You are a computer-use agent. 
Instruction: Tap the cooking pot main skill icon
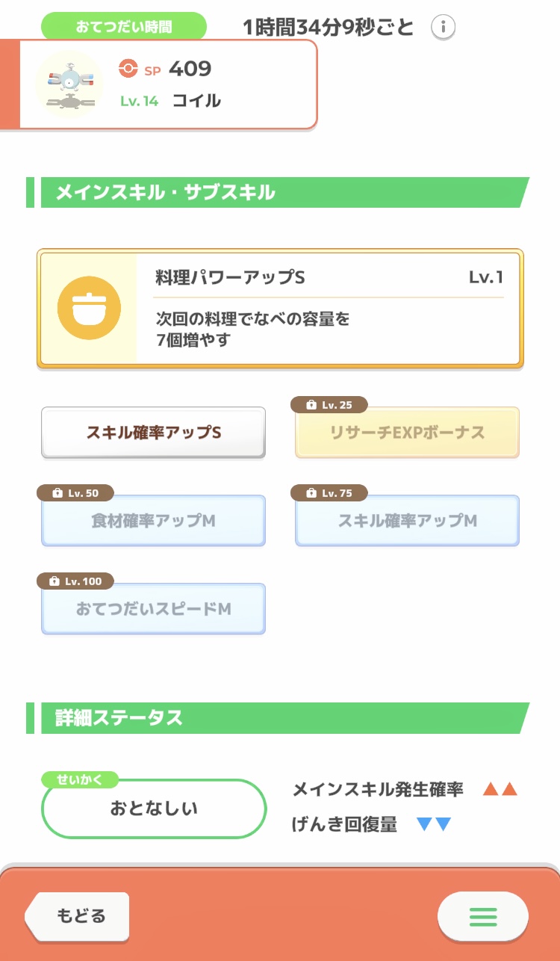point(89,308)
